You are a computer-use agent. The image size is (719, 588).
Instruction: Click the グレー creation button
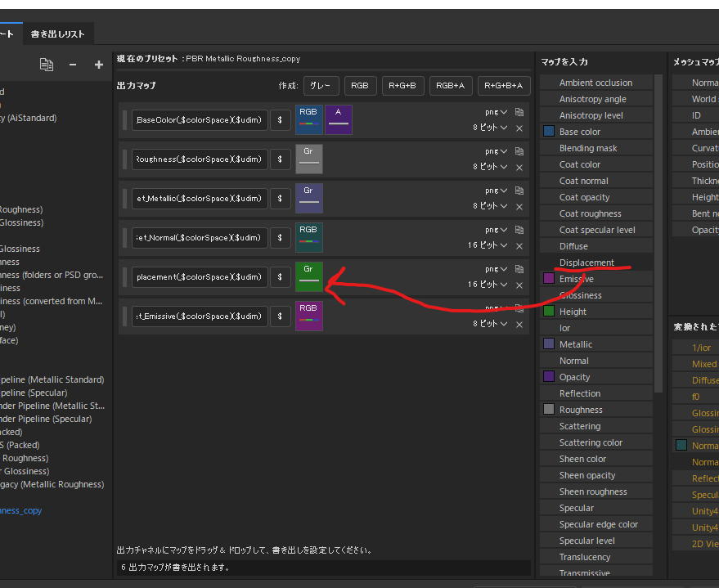click(x=321, y=85)
